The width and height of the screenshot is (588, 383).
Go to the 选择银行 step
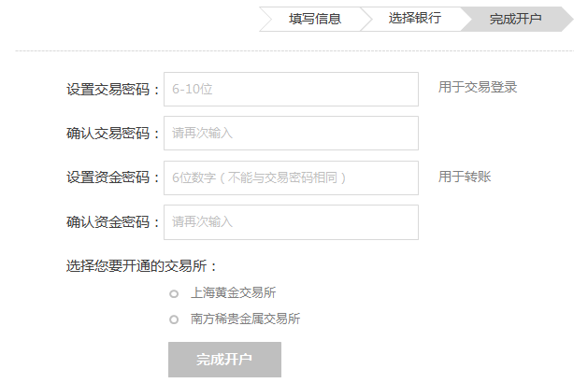click(414, 19)
